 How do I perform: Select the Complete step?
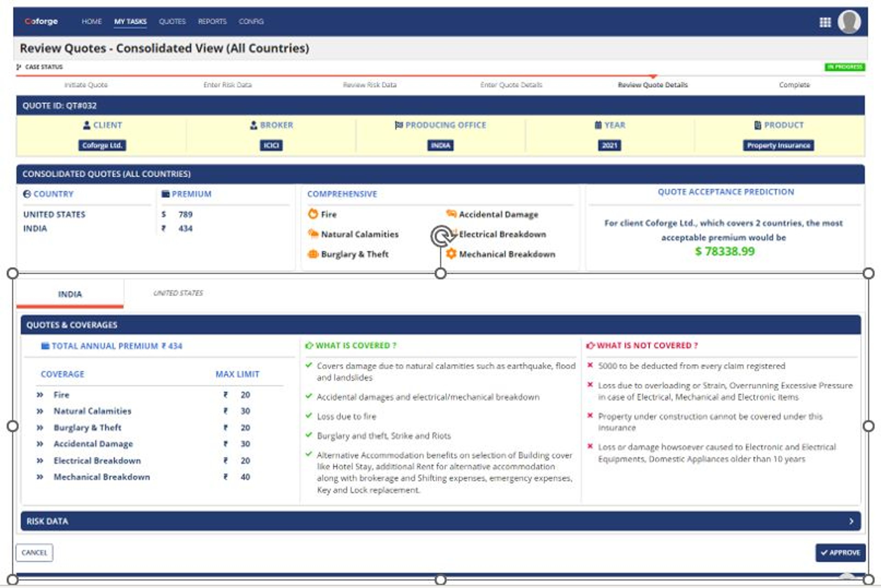[x=794, y=85]
